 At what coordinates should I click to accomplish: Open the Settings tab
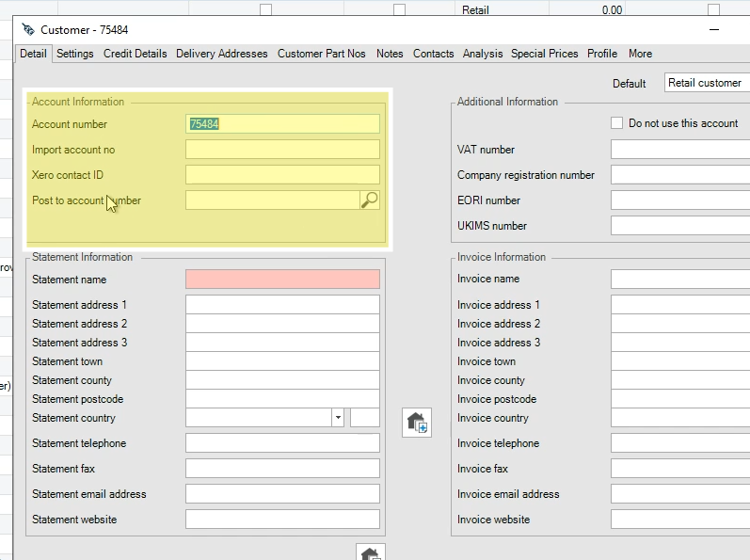[x=75, y=54]
